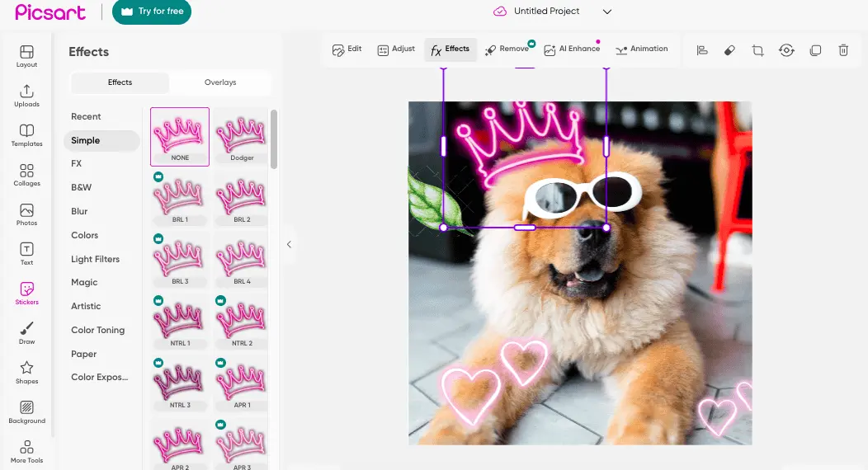
Task: Select the Simple effects category
Action: pyautogui.click(x=101, y=140)
